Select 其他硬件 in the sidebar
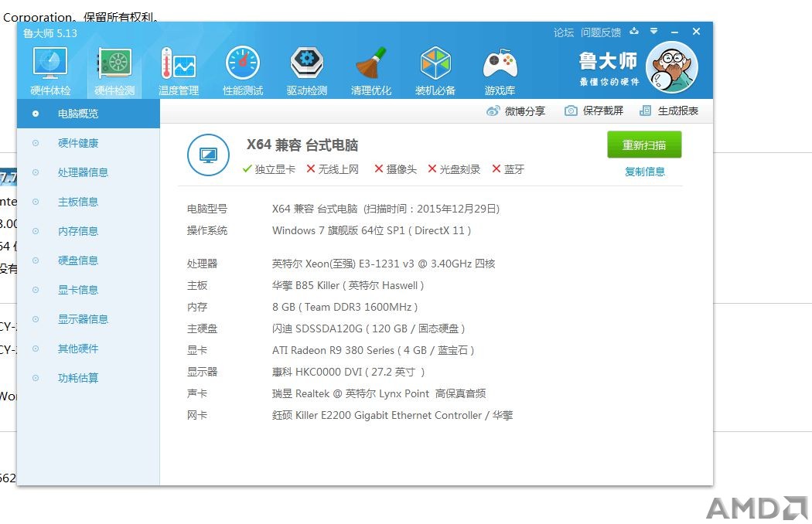 pyautogui.click(x=89, y=349)
